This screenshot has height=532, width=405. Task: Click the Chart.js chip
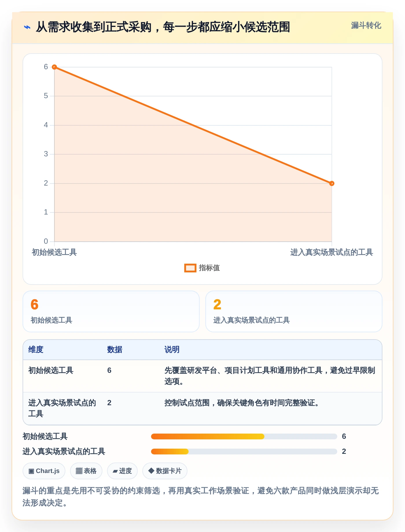tap(44, 471)
